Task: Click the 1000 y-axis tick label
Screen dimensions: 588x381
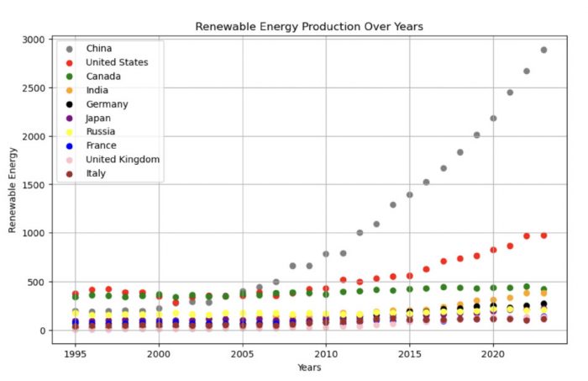Action: [33, 233]
